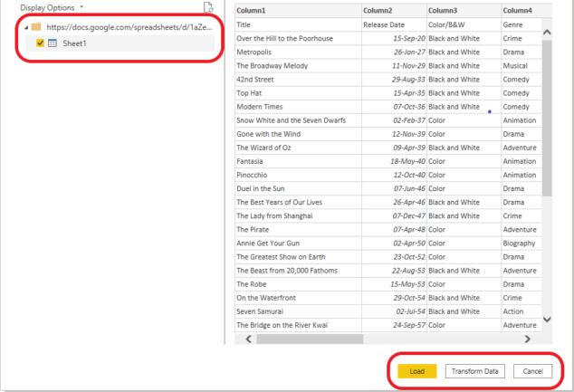
Task: Click the horizontal scrollbar thumb under the table
Action: coord(310,339)
